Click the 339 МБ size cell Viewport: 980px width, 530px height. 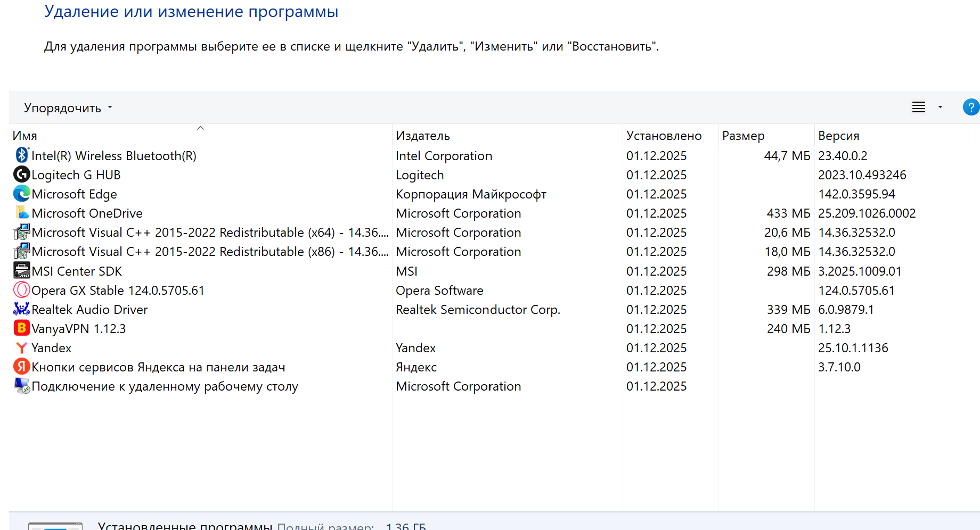click(788, 310)
